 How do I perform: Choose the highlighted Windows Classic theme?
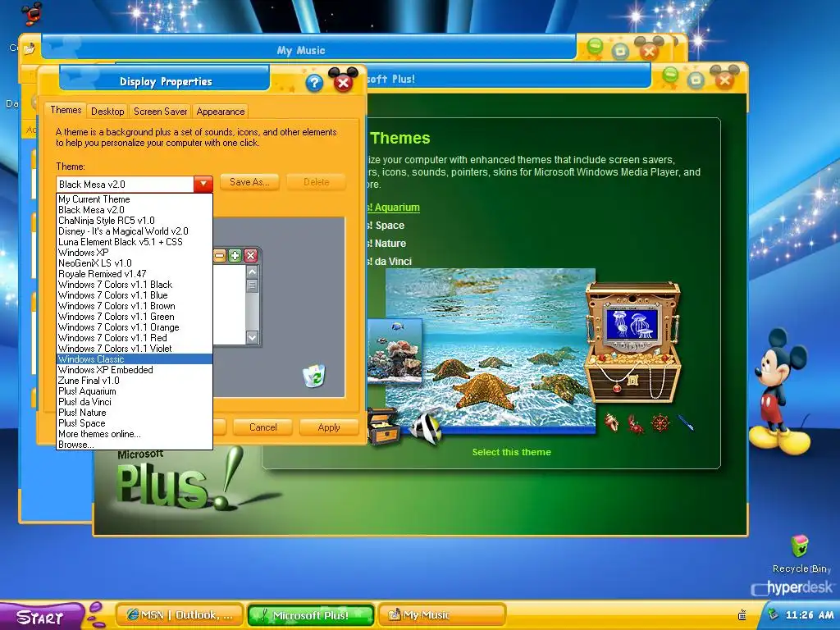pos(135,359)
